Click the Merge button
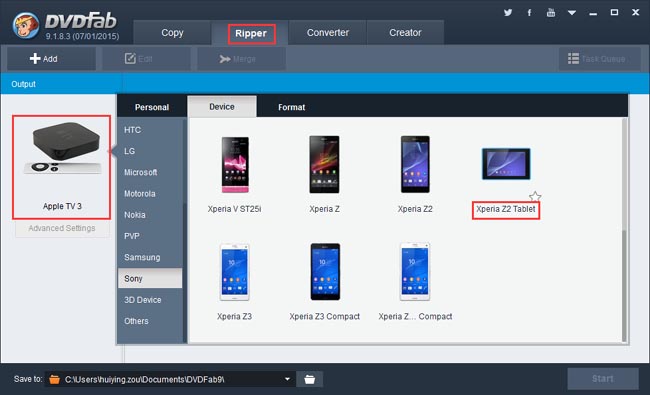This screenshot has height=395, width=650. point(241,59)
